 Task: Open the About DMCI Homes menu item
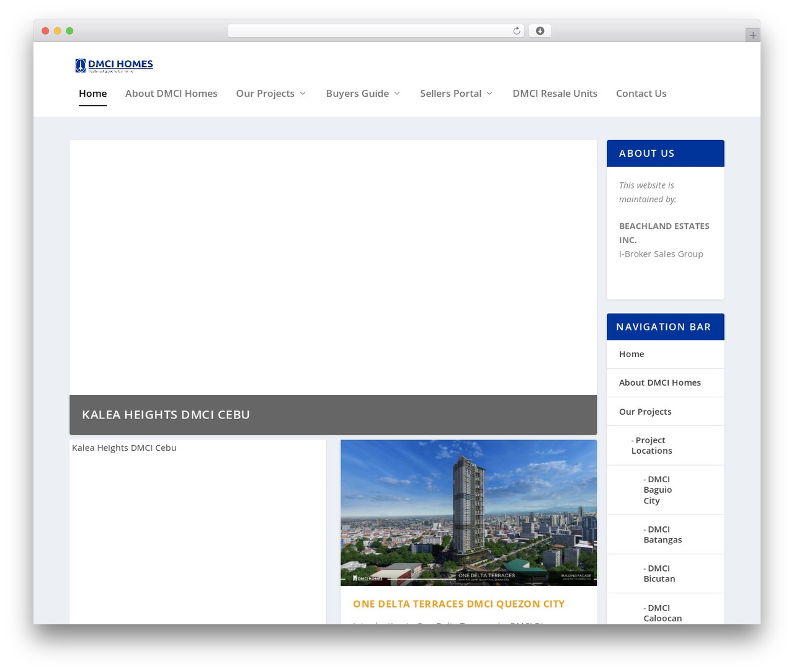coord(171,94)
